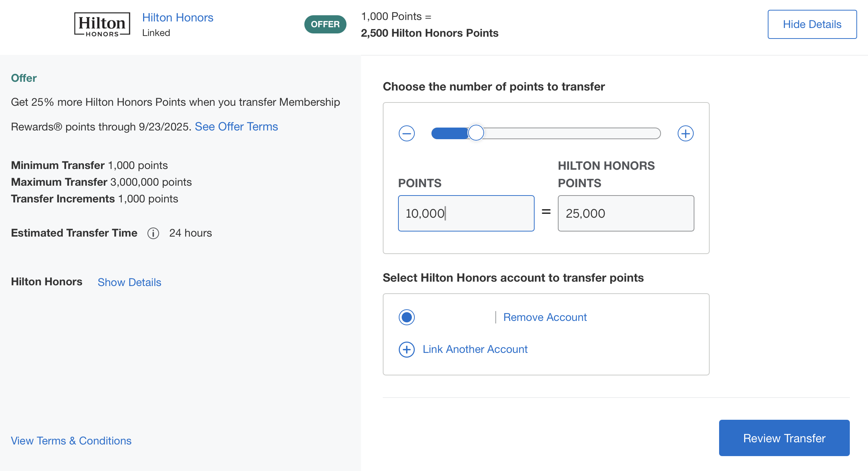
Task: Expand Hilton Honors Show Details
Action: 129,282
